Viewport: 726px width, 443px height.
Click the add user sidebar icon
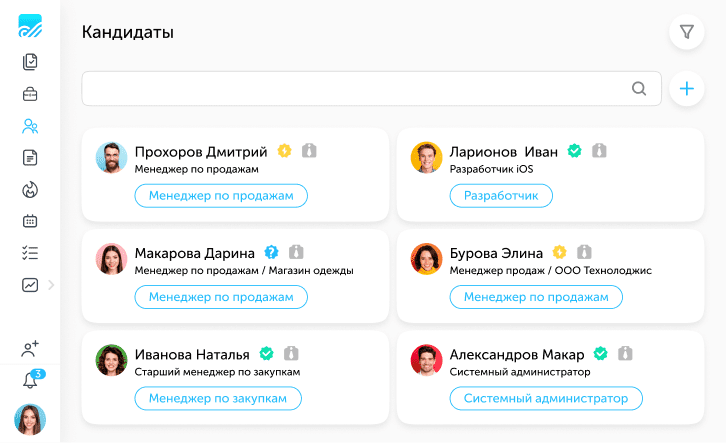pyautogui.click(x=30, y=349)
